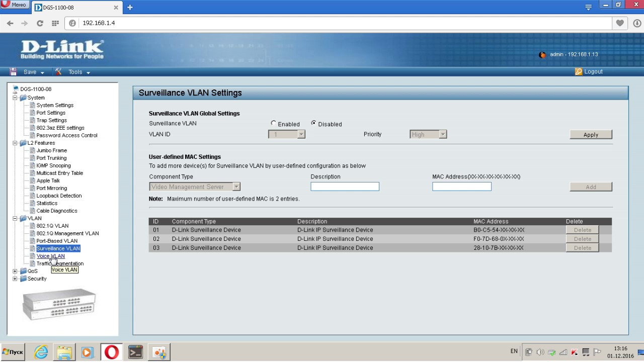
Task: Open Port Settings in the tree
Action: (x=51, y=113)
